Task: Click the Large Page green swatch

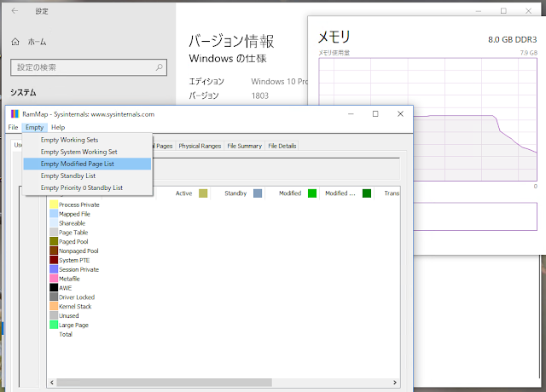Action: pos(54,325)
